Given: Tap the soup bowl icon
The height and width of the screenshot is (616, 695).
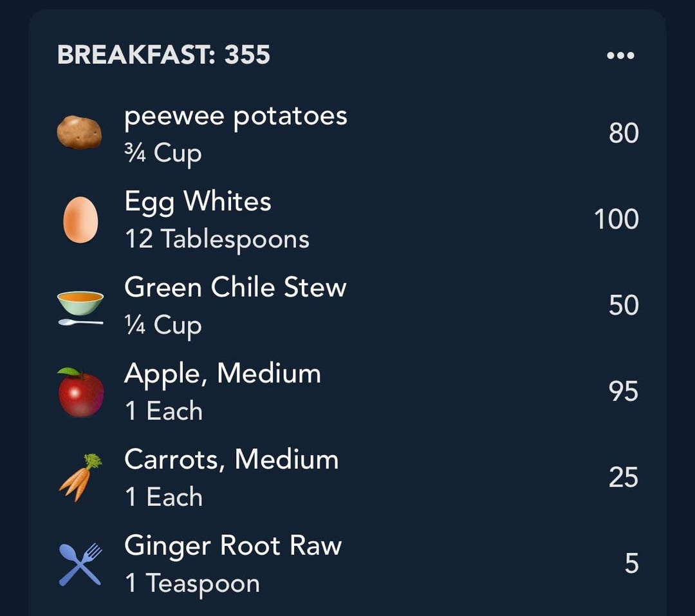Looking at the screenshot, I should (80, 308).
